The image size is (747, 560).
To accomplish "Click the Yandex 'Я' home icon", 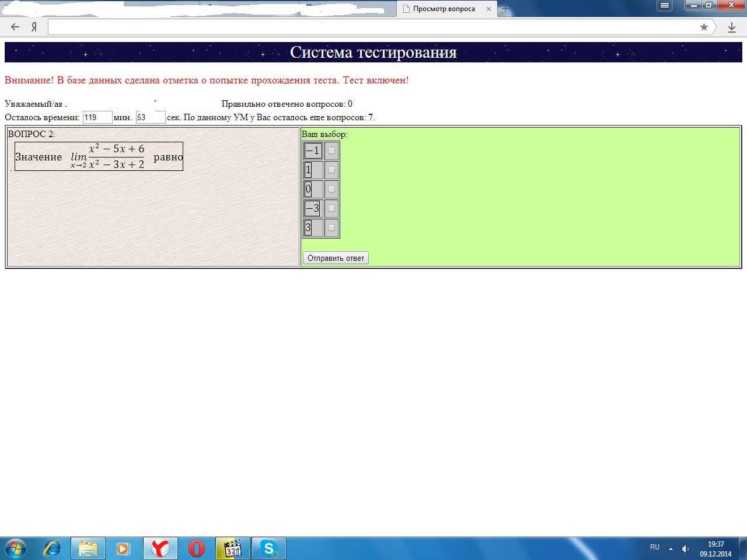I will click(x=34, y=27).
